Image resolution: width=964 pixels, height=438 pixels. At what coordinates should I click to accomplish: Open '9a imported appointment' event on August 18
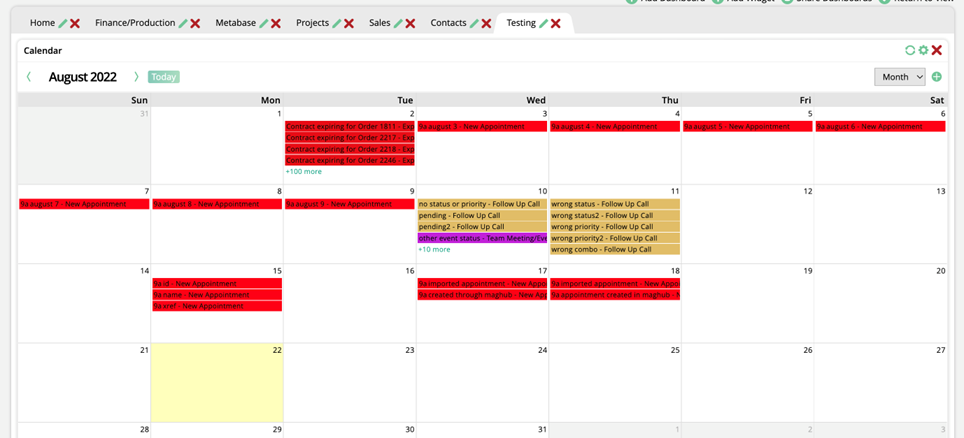615,284
